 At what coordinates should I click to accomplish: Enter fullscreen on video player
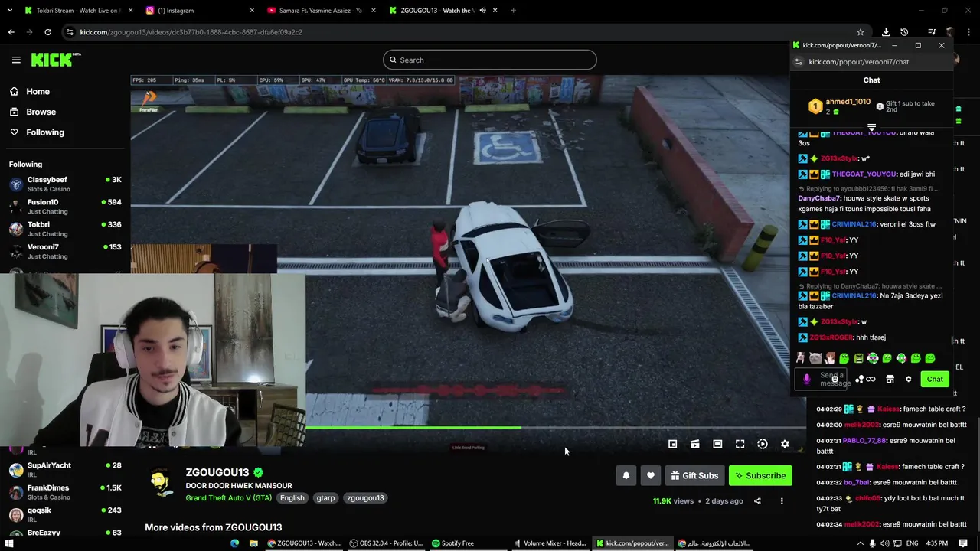point(740,444)
